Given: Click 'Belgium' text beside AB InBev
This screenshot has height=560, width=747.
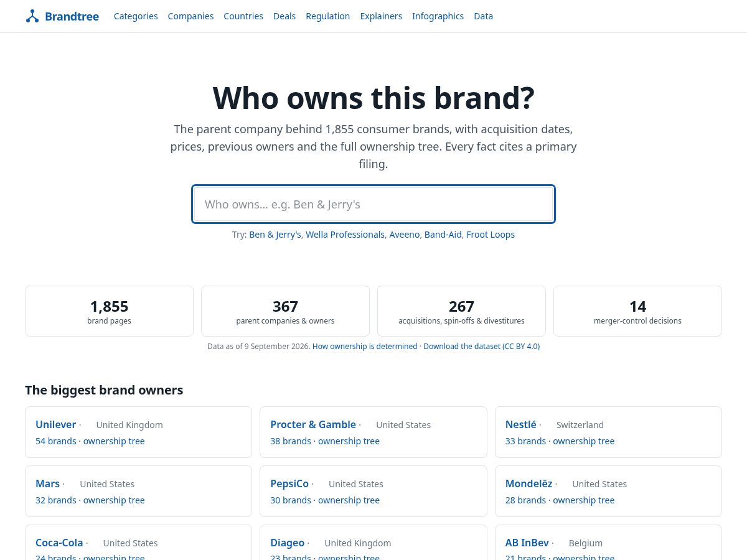Looking at the screenshot, I should (585, 543).
